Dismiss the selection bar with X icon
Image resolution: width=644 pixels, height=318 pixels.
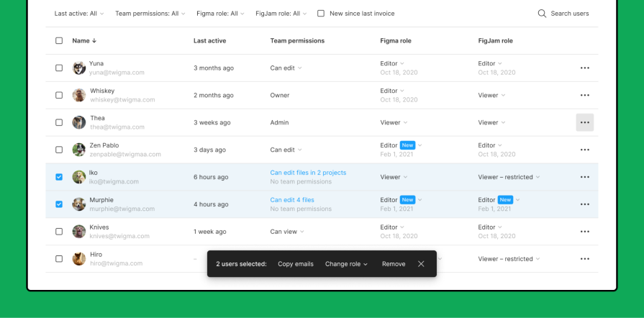pyautogui.click(x=421, y=264)
